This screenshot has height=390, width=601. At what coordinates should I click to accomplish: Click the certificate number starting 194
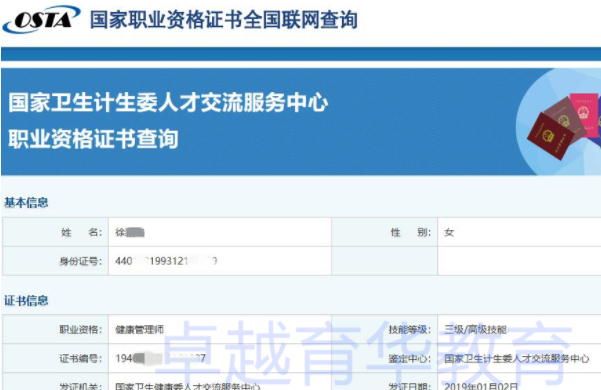(160, 359)
